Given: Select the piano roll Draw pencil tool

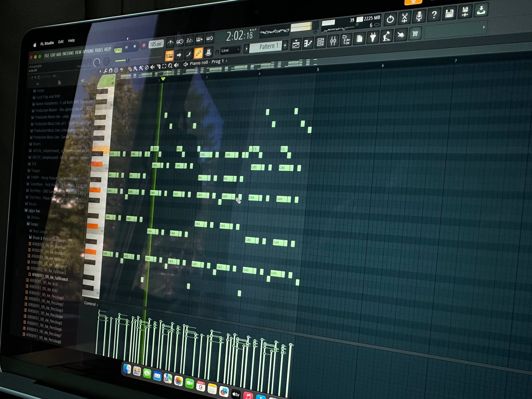Looking at the screenshot, I should click(x=130, y=69).
